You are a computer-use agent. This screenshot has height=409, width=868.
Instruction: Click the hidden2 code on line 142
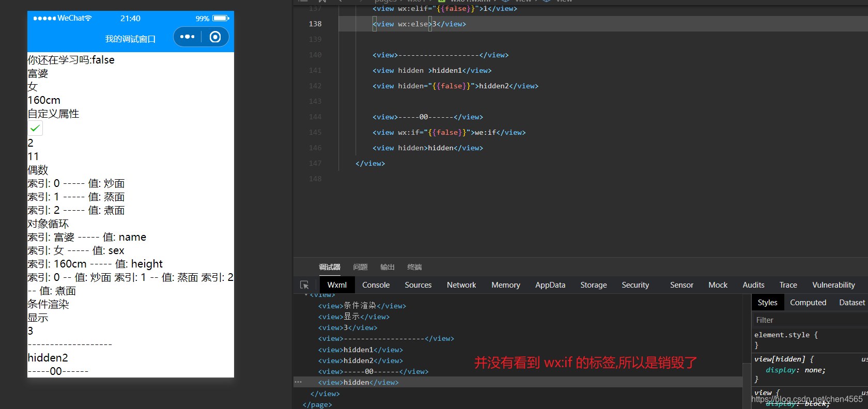click(x=493, y=86)
